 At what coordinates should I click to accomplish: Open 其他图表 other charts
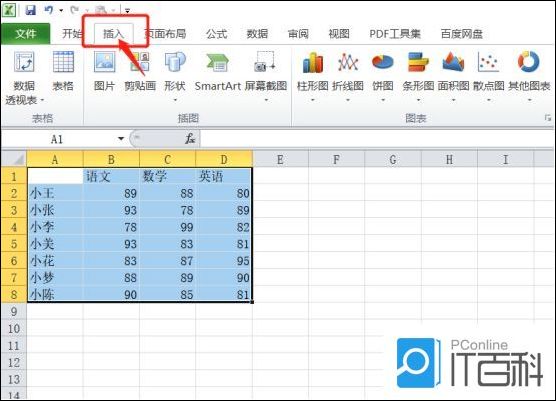point(529,71)
